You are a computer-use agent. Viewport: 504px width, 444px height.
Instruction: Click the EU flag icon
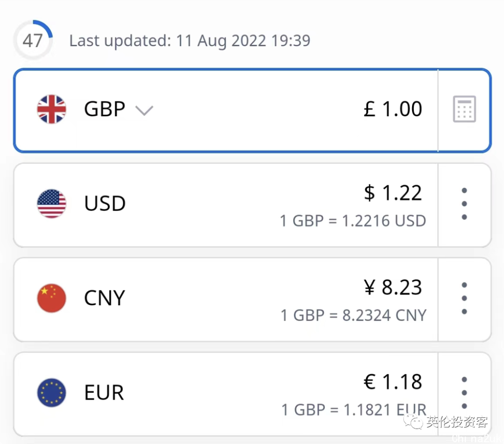pyautogui.click(x=51, y=393)
